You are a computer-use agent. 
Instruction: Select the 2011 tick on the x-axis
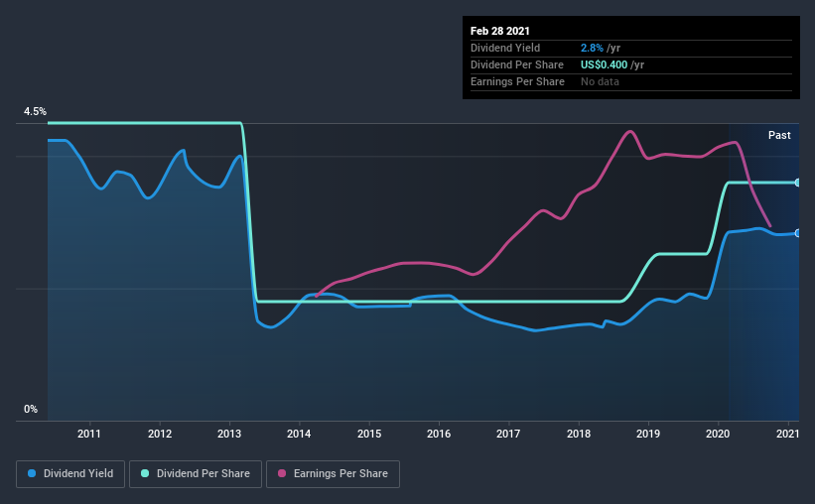pos(89,434)
